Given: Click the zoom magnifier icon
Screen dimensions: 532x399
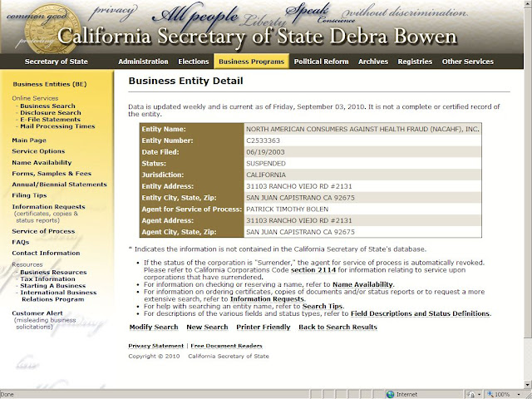Looking at the screenshot, I should tap(490, 394).
